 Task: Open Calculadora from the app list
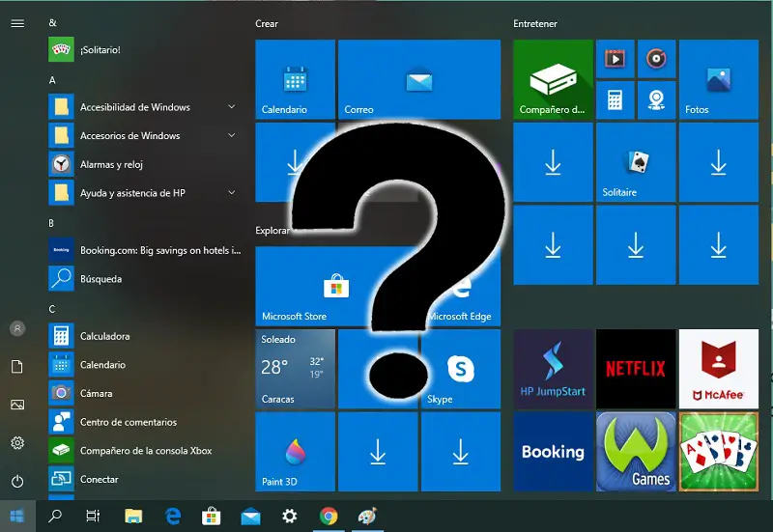(x=104, y=336)
